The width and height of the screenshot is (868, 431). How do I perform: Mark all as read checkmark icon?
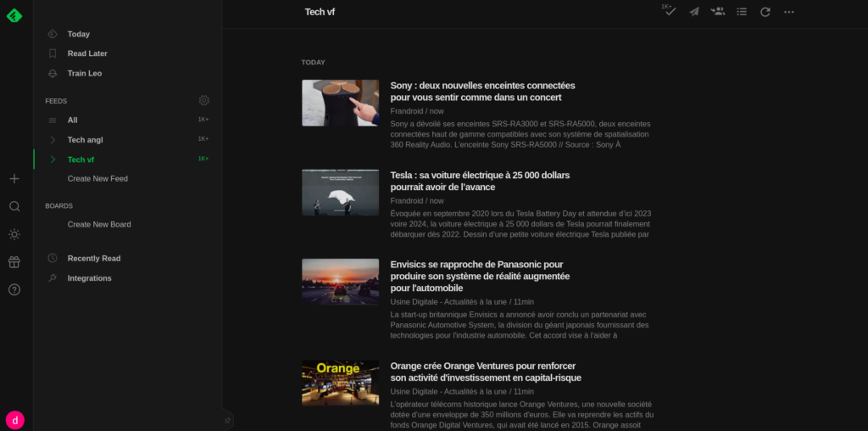(670, 11)
